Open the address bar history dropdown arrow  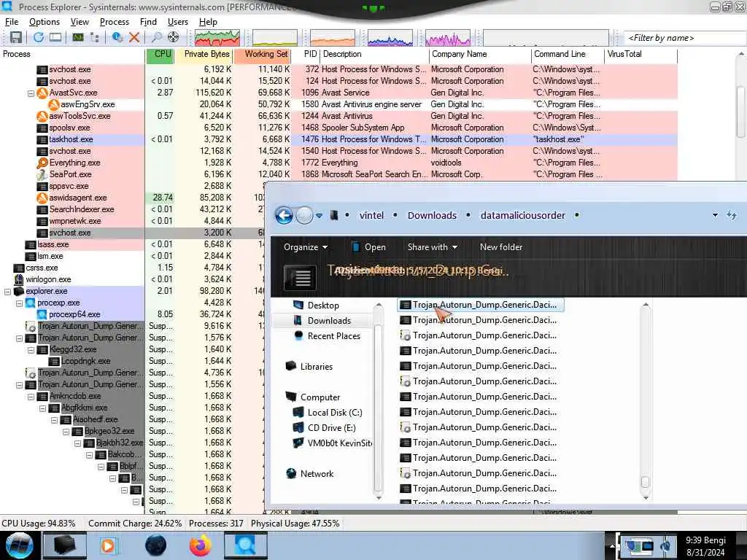tap(715, 216)
